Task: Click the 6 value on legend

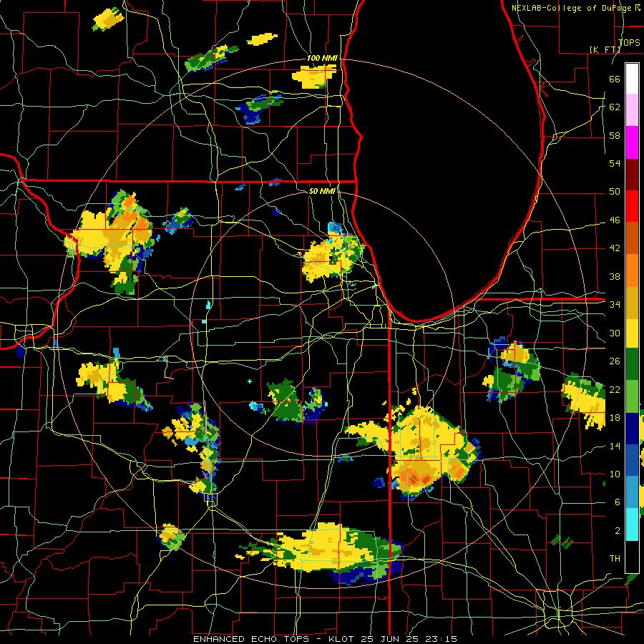Action: click(x=618, y=502)
